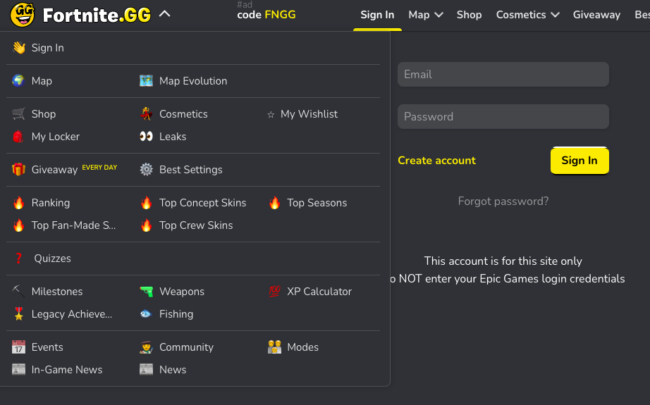This screenshot has width=650, height=405.
Task: Expand the Map dropdown in navbar
Action: click(x=426, y=15)
